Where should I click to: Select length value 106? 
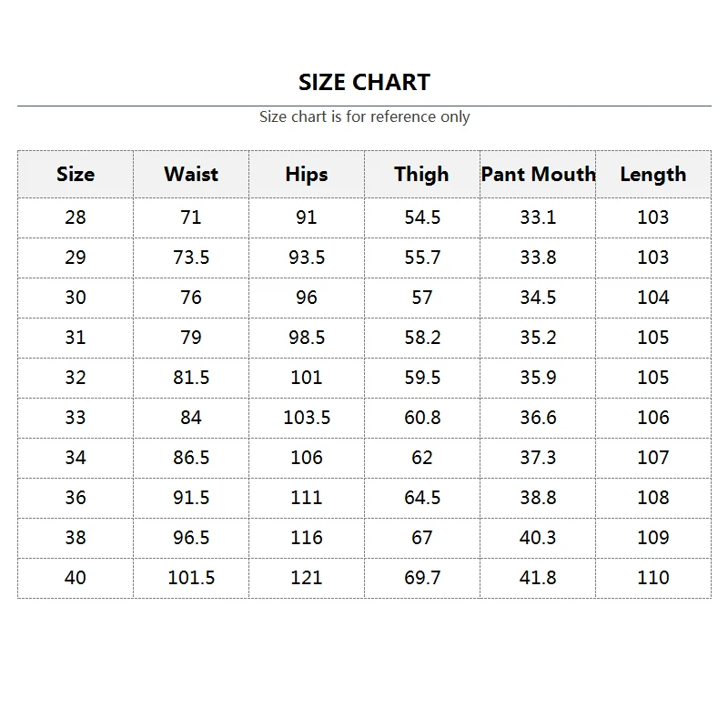(653, 418)
